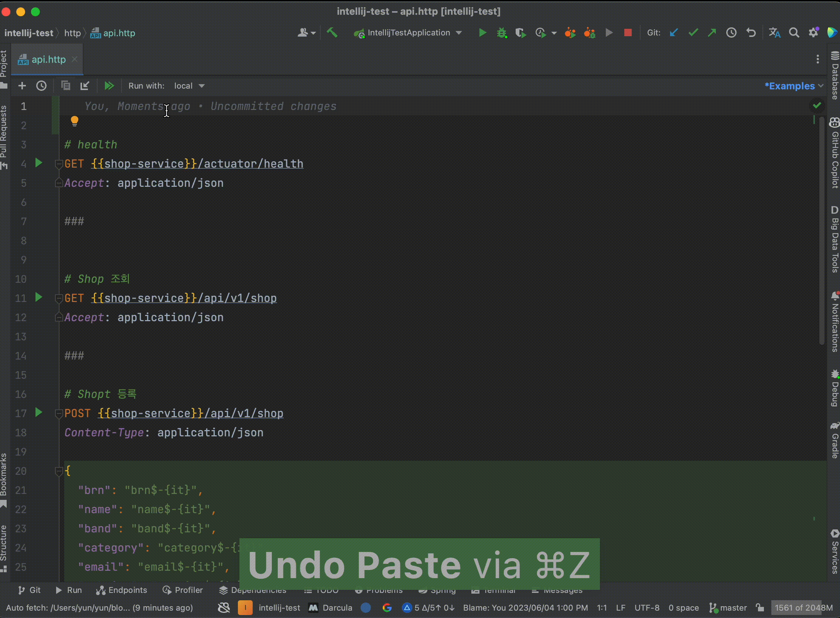Click the Build hammer icon

coord(332,33)
